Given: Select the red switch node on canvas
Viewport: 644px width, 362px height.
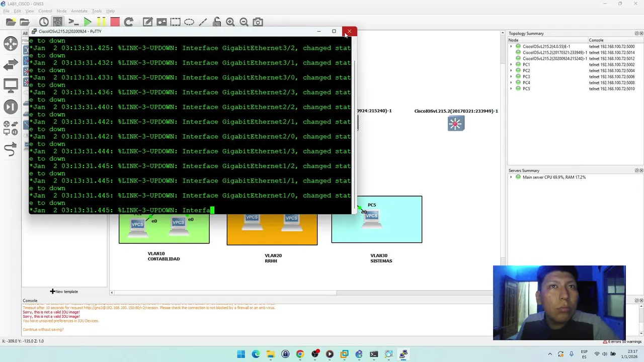Looking at the screenshot, I should (456, 124).
